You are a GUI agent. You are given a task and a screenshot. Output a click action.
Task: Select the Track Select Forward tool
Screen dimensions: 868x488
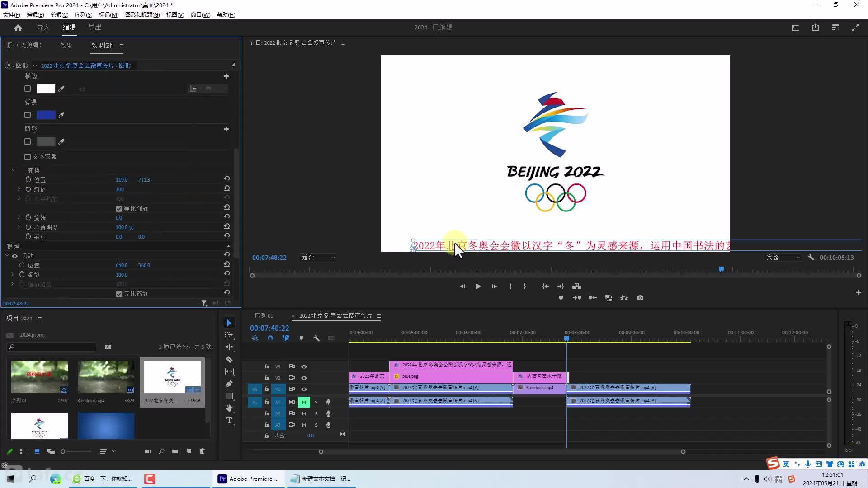pyautogui.click(x=229, y=335)
